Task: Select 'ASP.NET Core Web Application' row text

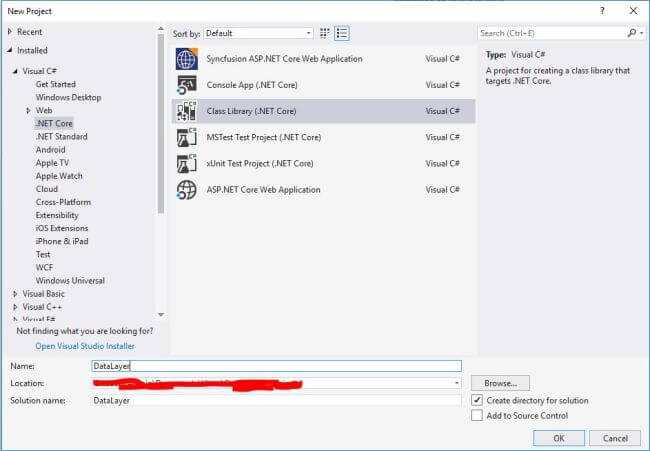Action: coord(264,190)
